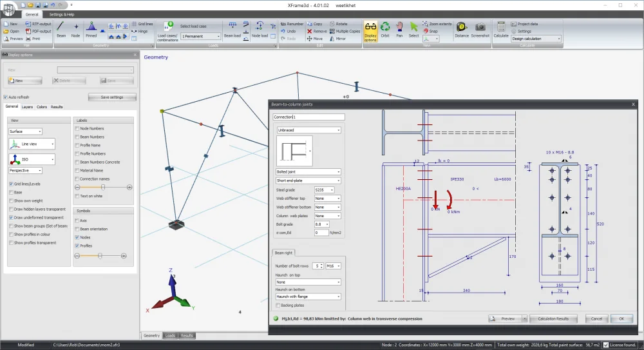Undo the last action
The image size is (644, 350).
289,31
